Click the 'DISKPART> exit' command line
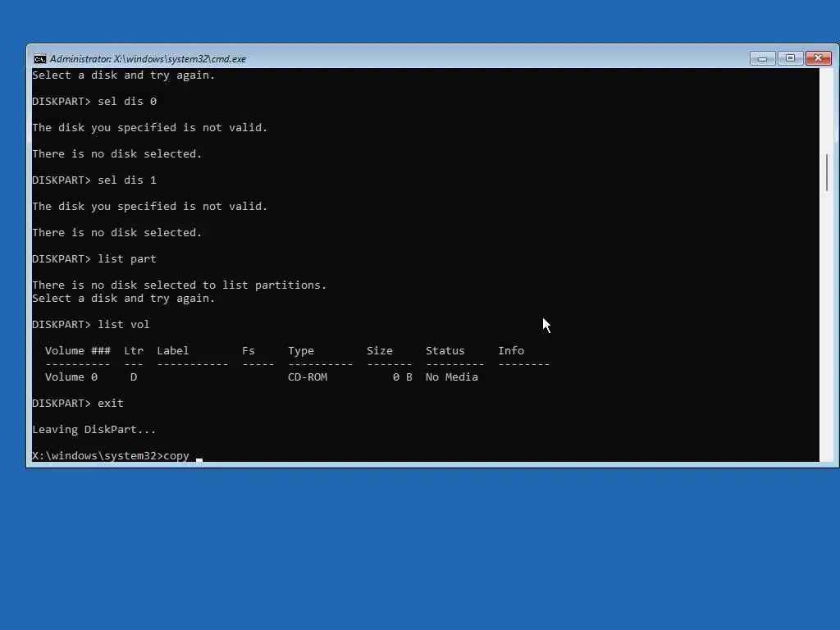Screen dimensions: 840x630 tap(78, 404)
